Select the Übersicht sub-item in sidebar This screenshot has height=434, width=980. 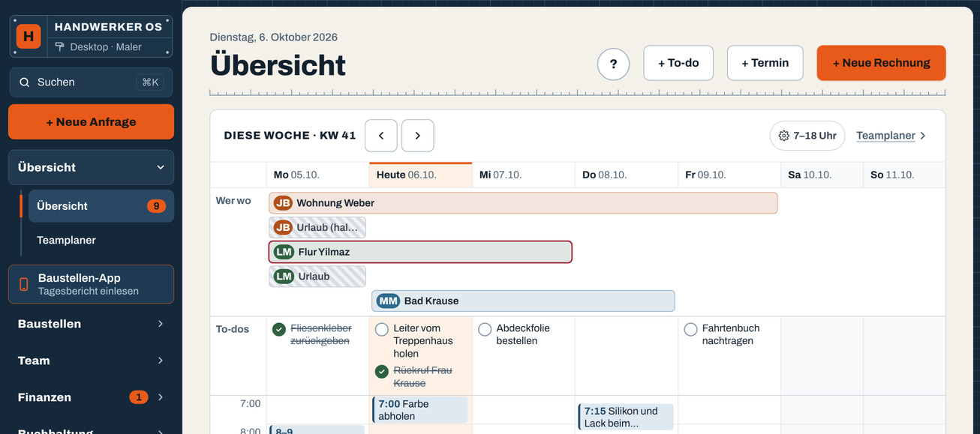(x=101, y=206)
